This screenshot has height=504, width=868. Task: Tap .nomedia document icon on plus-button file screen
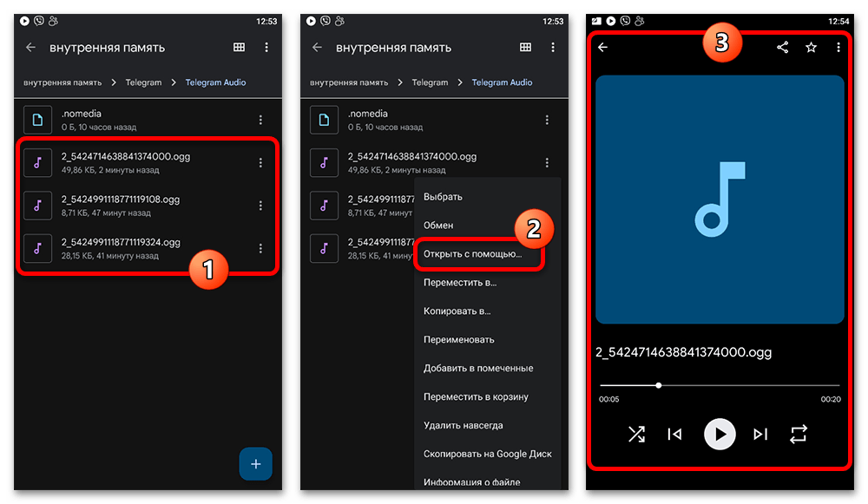37,120
